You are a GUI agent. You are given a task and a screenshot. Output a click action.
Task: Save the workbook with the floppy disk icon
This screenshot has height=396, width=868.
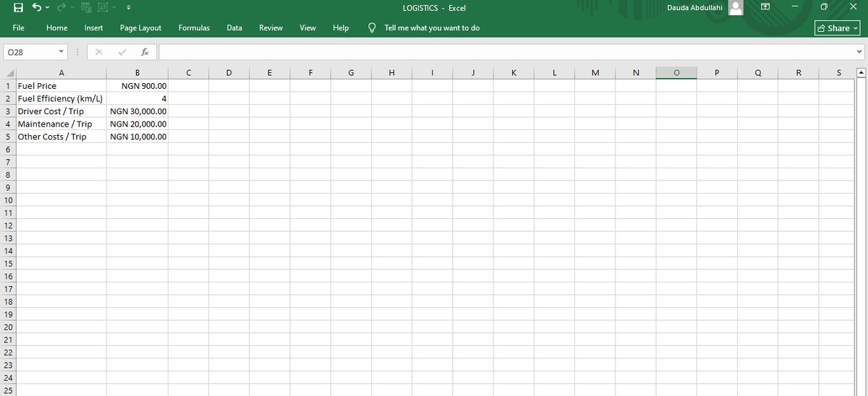pos(18,7)
